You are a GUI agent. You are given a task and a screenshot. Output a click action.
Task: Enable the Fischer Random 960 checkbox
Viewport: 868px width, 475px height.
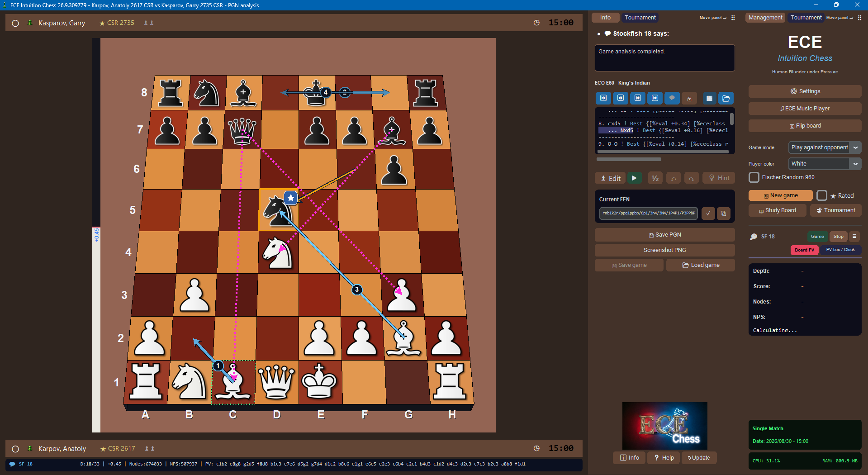coord(754,177)
